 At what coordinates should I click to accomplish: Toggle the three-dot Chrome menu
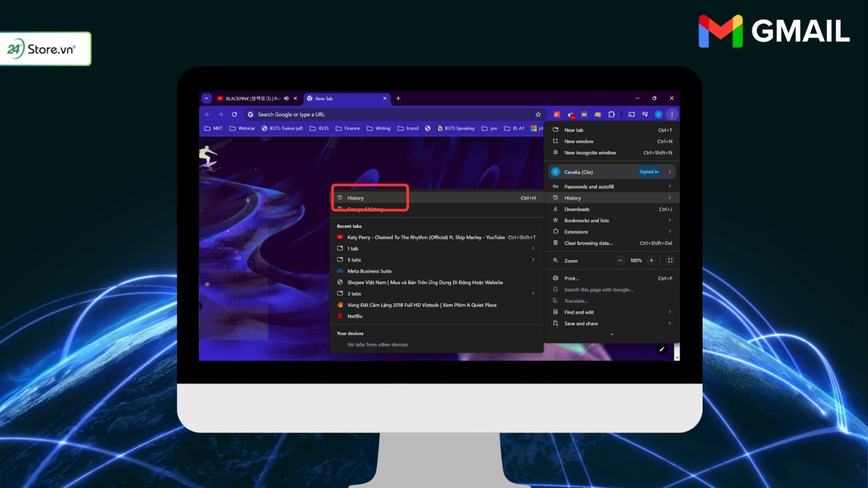pyautogui.click(x=672, y=114)
